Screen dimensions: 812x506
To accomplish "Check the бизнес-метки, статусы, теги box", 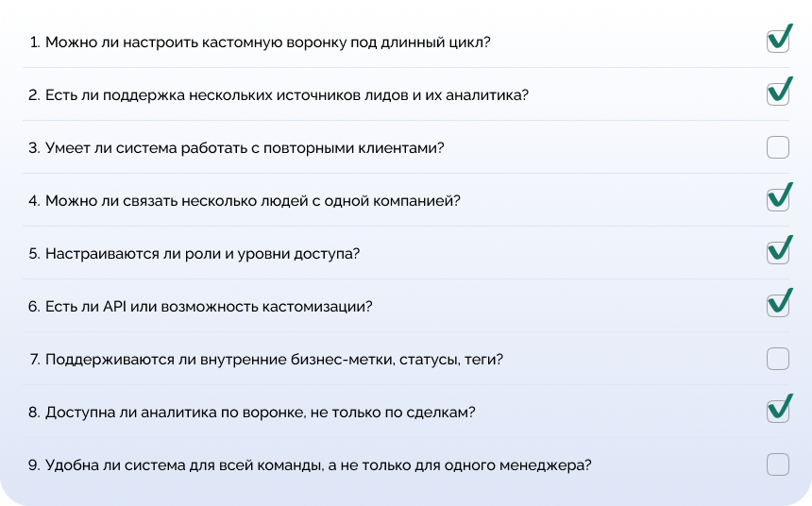I will [x=778, y=359].
